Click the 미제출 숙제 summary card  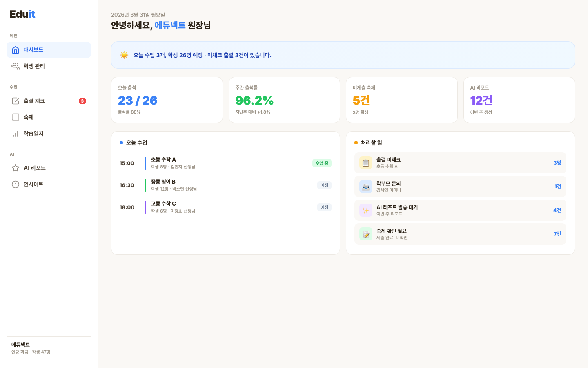point(402,100)
